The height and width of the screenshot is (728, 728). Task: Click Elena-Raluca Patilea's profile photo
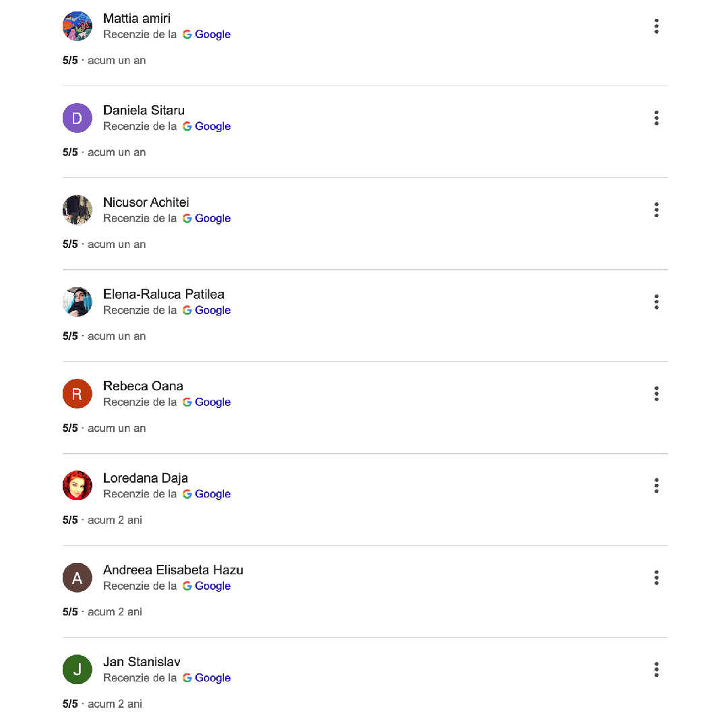[77, 302]
